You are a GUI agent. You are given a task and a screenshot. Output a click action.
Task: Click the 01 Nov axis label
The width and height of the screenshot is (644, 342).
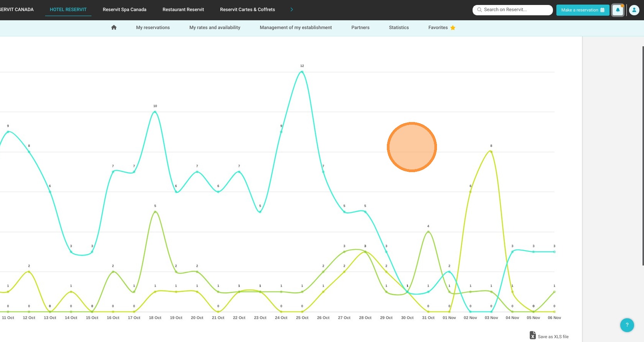449,318
